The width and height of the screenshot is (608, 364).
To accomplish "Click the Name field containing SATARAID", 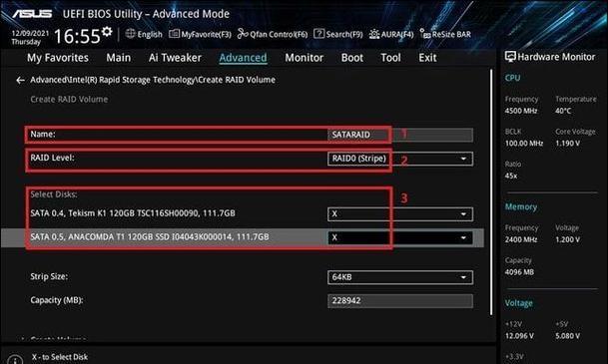I will coord(400,135).
